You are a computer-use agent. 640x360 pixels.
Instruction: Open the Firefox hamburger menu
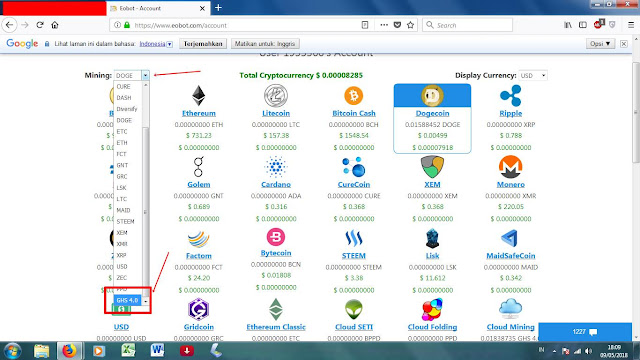(x=631, y=25)
